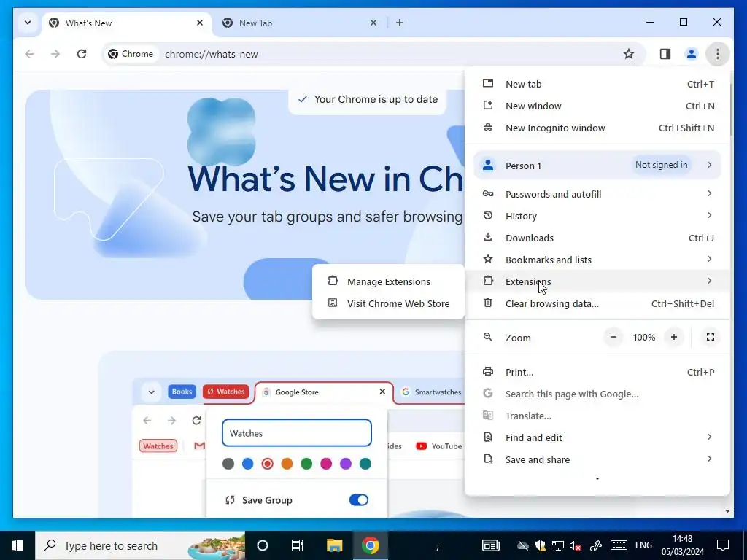Expand Passwords and autofill submenu

click(597, 194)
